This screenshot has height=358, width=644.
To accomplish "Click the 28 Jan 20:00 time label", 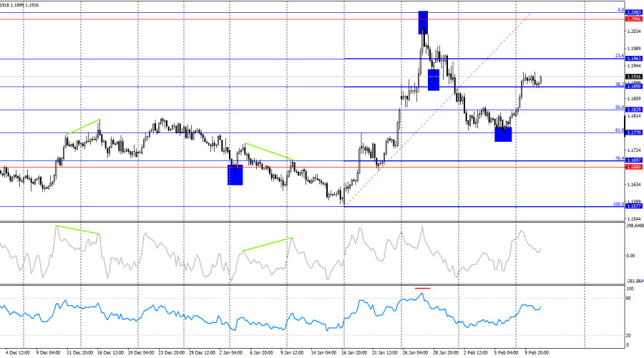I will 446,353.
